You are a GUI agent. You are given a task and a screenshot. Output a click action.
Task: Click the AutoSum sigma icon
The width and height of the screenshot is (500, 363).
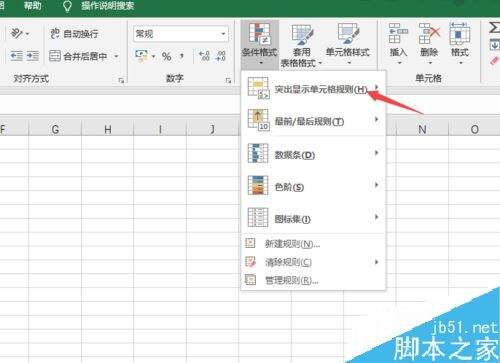pyautogui.click(x=495, y=28)
